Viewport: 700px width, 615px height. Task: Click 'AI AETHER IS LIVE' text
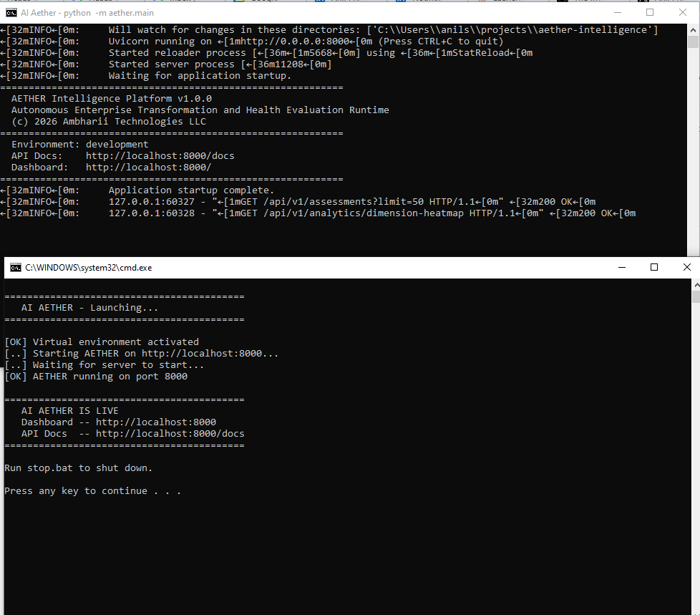click(69, 411)
